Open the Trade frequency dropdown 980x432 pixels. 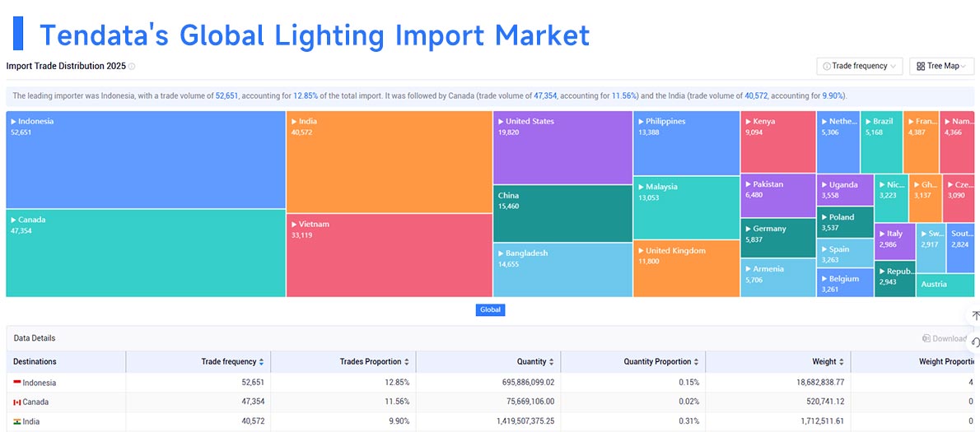point(860,66)
